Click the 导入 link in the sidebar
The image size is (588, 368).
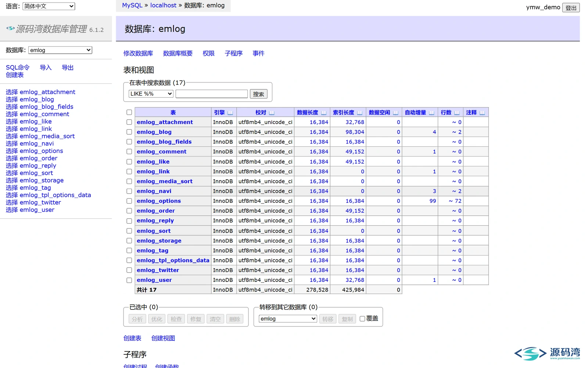46,67
